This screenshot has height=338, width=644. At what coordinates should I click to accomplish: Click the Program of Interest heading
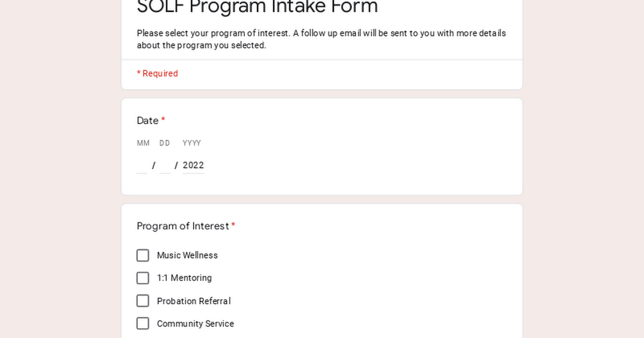[x=183, y=226]
